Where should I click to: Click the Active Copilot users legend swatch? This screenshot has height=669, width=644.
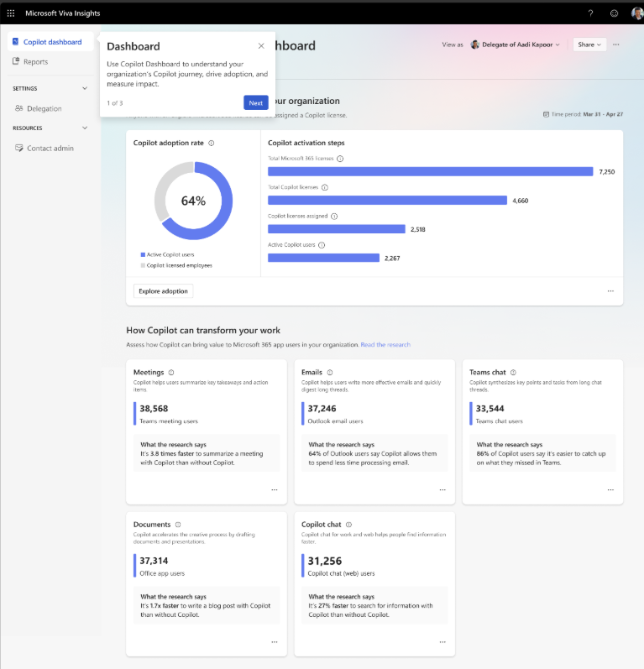coord(143,254)
